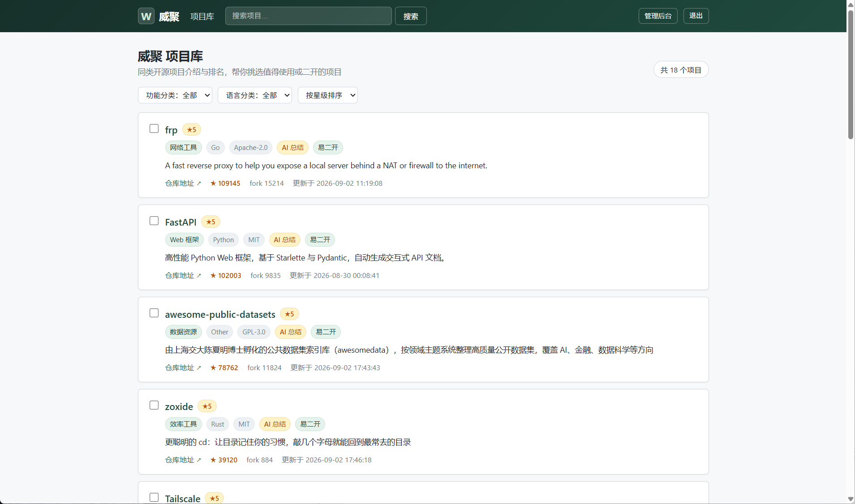
Task: Expand the 语言分类 dropdown
Action: click(255, 95)
